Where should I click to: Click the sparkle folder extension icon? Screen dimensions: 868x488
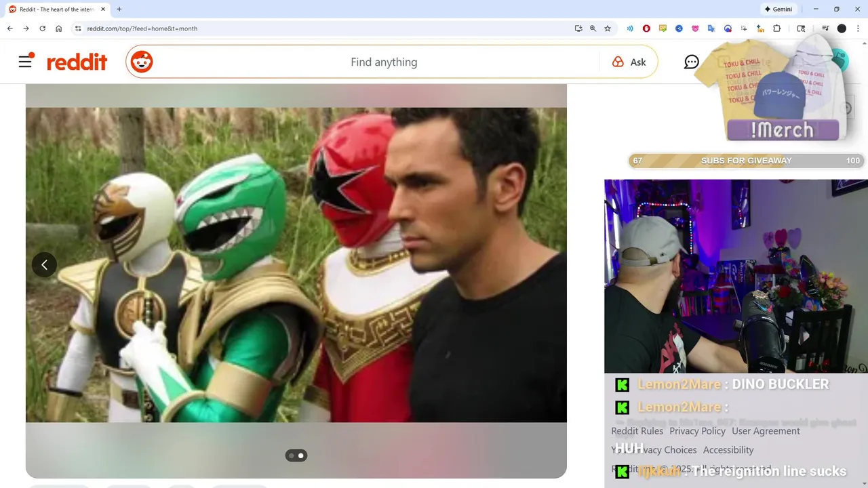click(760, 28)
